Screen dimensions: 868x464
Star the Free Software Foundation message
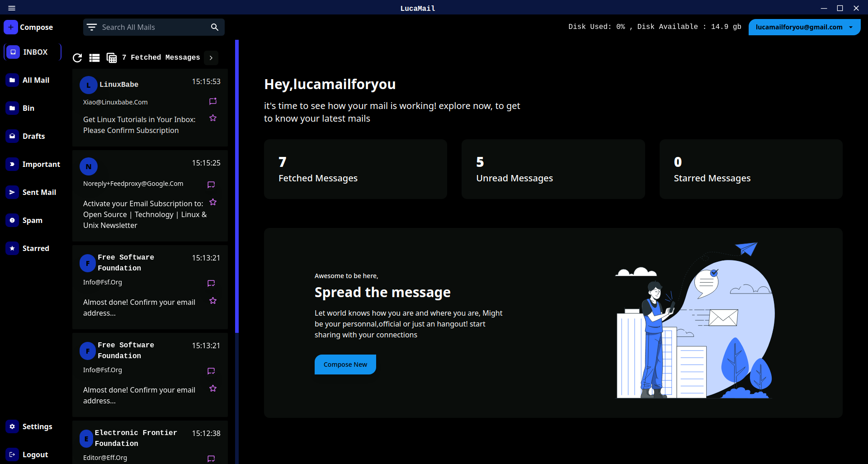[x=212, y=300]
